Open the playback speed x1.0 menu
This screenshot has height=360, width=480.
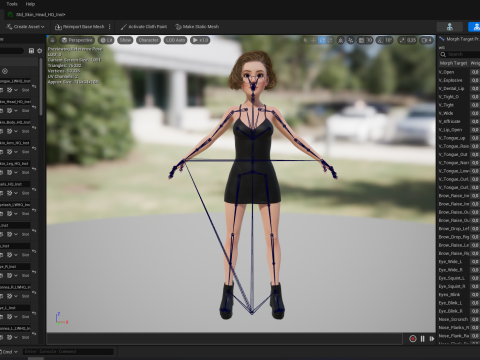coord(200,40)
